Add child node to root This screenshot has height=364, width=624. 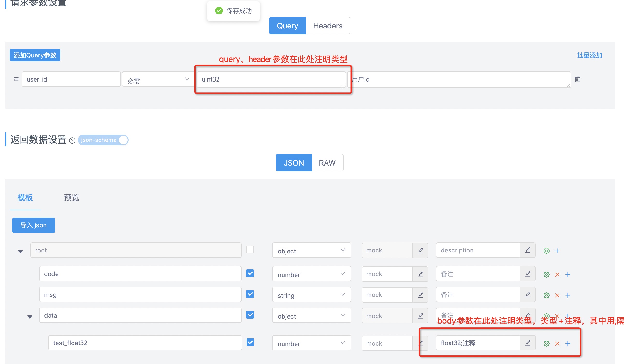pos(557,251)
